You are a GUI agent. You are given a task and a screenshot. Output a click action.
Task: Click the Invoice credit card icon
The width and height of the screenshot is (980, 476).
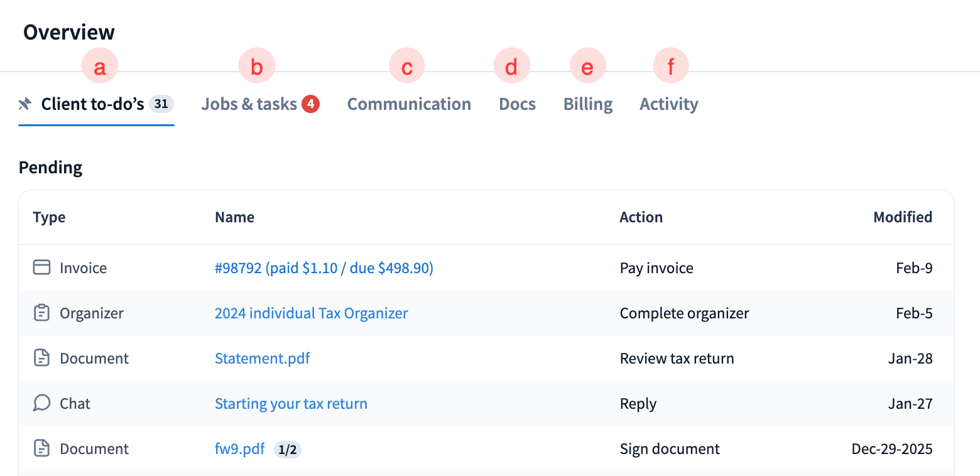click(41, 268)
